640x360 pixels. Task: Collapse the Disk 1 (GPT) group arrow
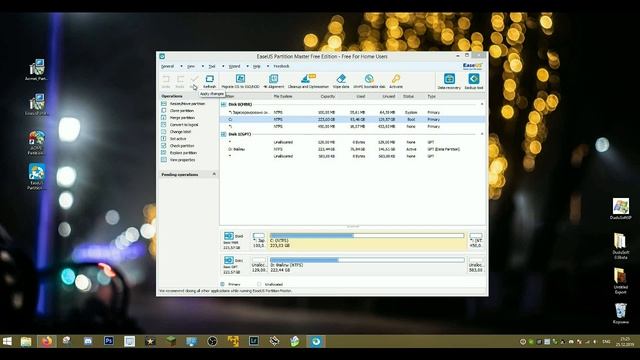[482, 134]
